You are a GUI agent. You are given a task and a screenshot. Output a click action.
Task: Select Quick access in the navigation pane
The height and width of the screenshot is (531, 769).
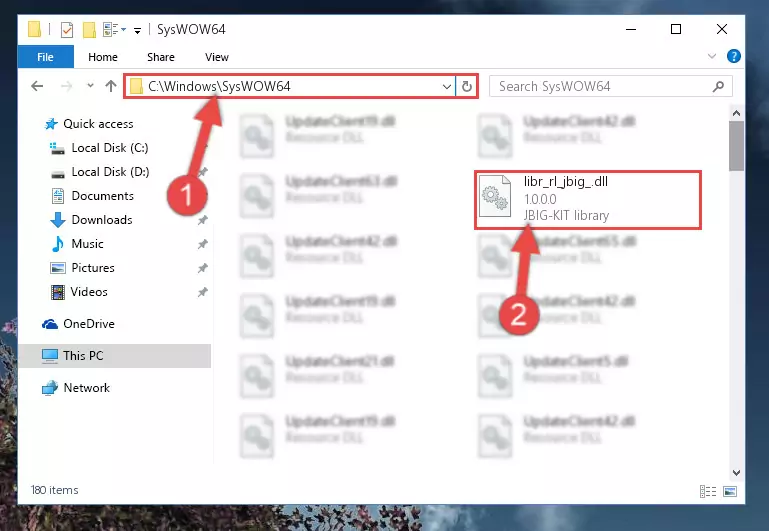pos(98,124)
